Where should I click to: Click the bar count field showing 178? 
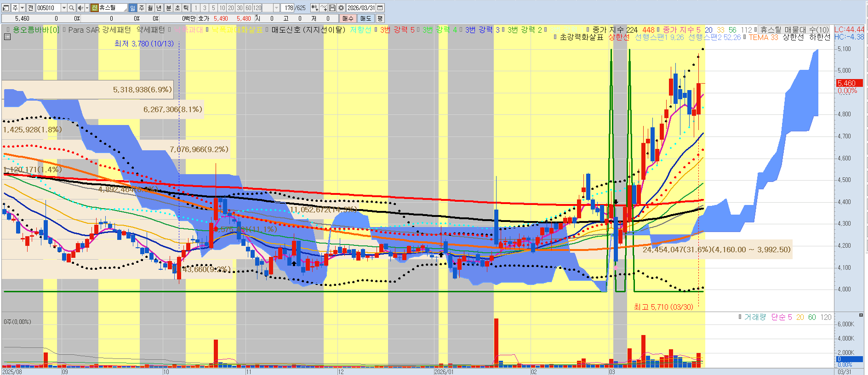(x=288, y=8)
